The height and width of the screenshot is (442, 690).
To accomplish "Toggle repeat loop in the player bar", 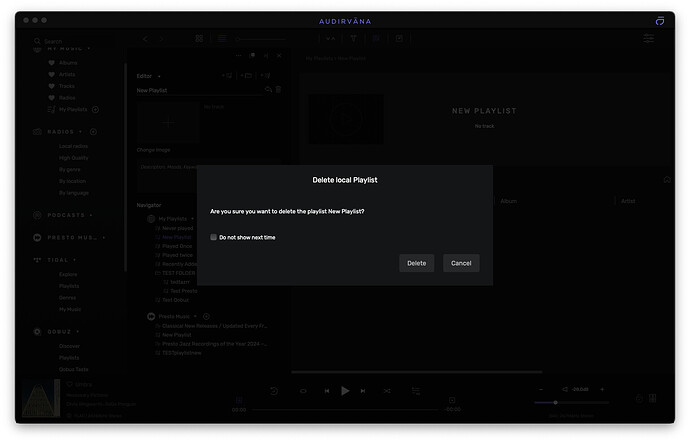I will 303,391.
